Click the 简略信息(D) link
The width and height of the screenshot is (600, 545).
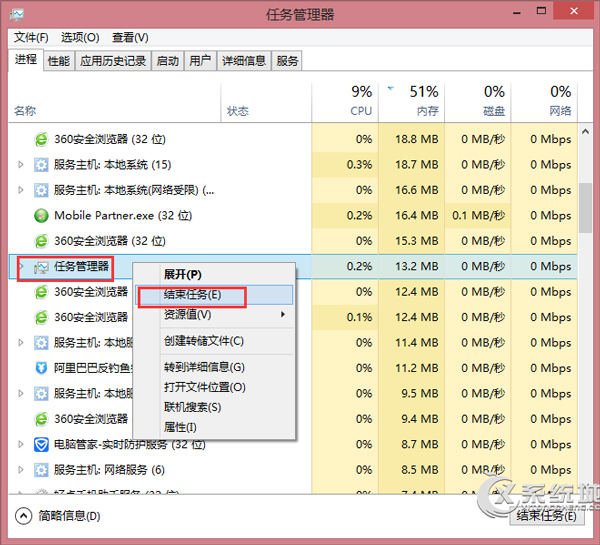coord(69,516)
